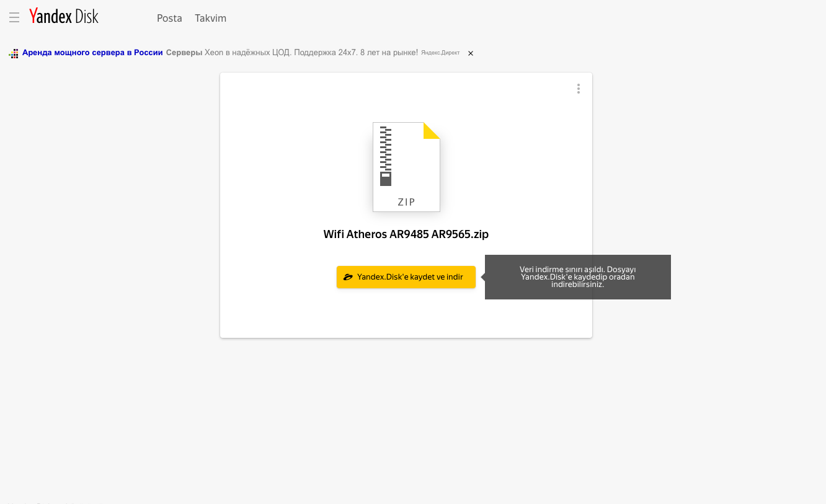Click the ZIP label text under the zipper

(x=406, y=202)
